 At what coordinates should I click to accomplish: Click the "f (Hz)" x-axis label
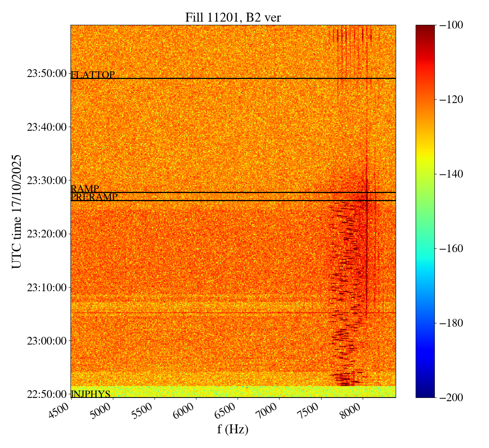point(233,429)
